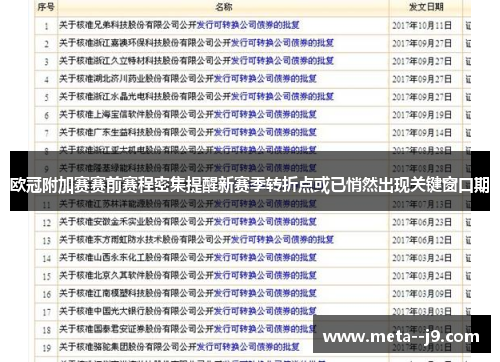The image size is (500, 362).
Task: Click row number 18 in 序号 column
Action: click(46, 330)
